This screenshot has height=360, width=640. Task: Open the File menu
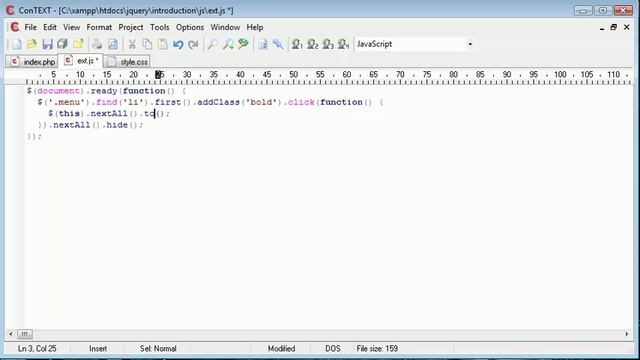coord(31,27)
